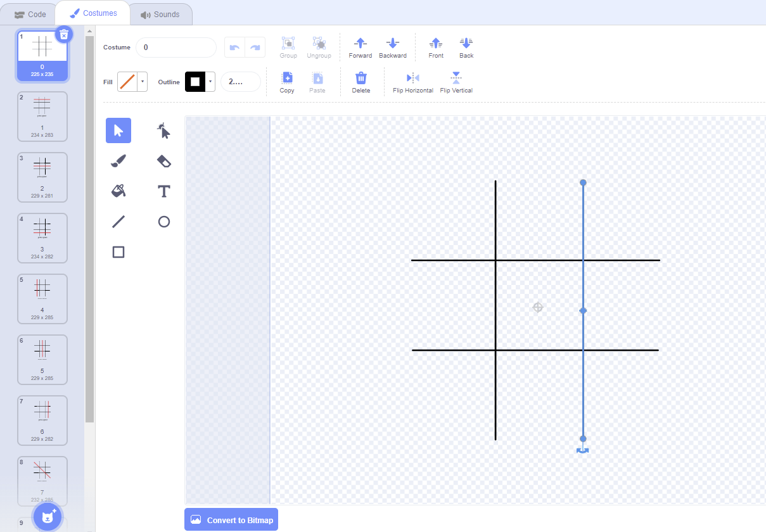Viewport: 766px width, 532px height.
Task: Click the Fill color swatch
Action: (x=127, y=82)
